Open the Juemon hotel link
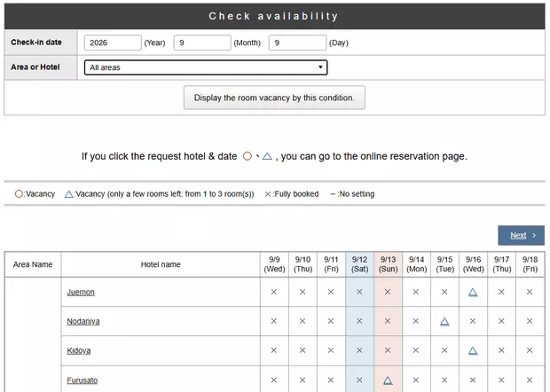This screenshot has width=550, height=392. (81, 292)
